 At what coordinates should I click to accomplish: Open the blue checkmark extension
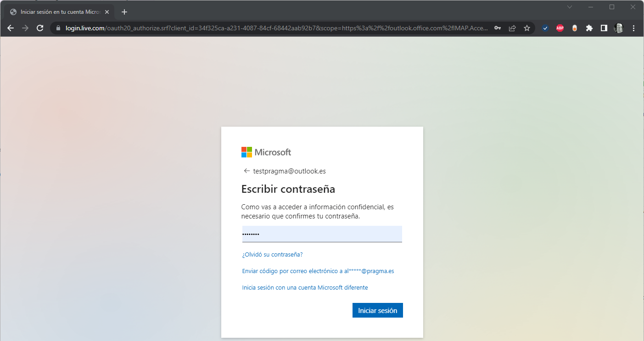(x=545, y=28)
